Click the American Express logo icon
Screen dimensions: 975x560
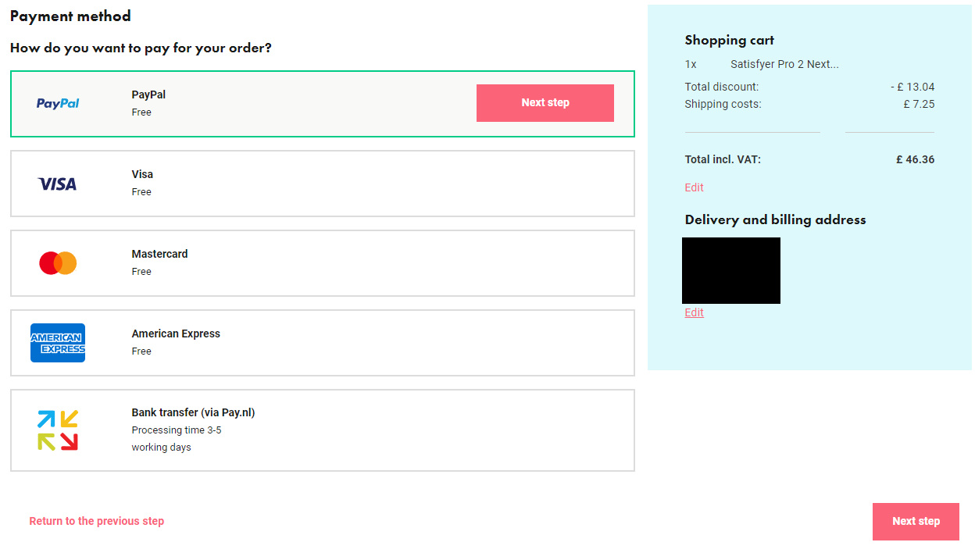[x=58, y=343]
